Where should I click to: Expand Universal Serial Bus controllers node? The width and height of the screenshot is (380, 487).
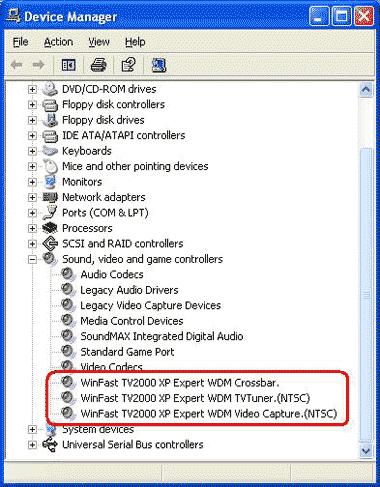[x=32, y=445]
